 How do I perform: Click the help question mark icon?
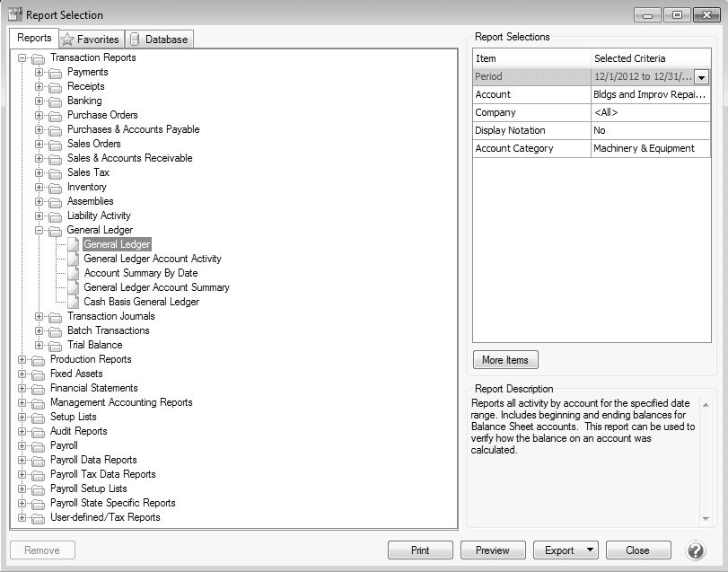tap(696, 550)
